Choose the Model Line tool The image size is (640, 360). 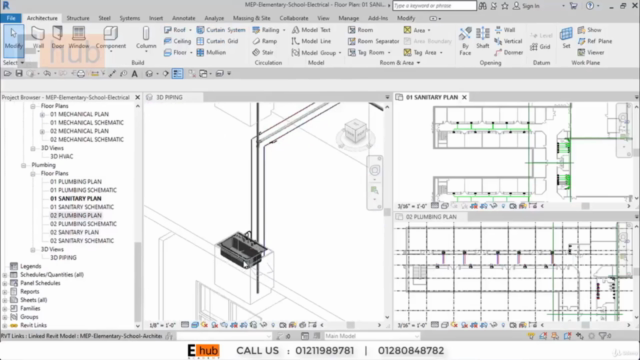click(x=311, y=41)
